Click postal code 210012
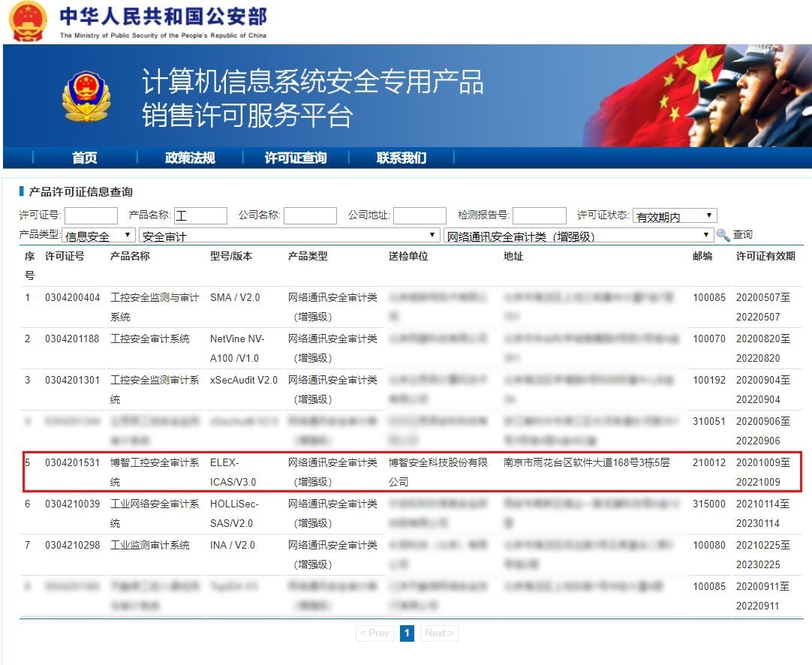This screenshot has height=665, width=812. (709, 462)
